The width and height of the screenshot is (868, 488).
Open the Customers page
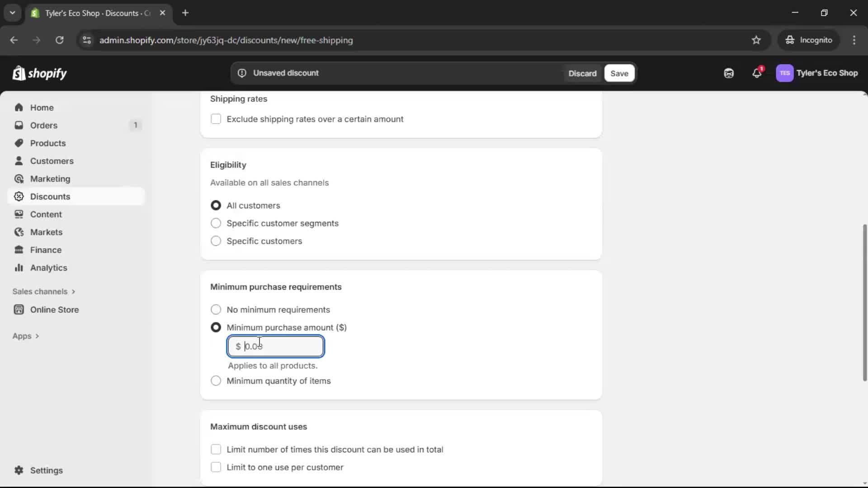[52, 161]
